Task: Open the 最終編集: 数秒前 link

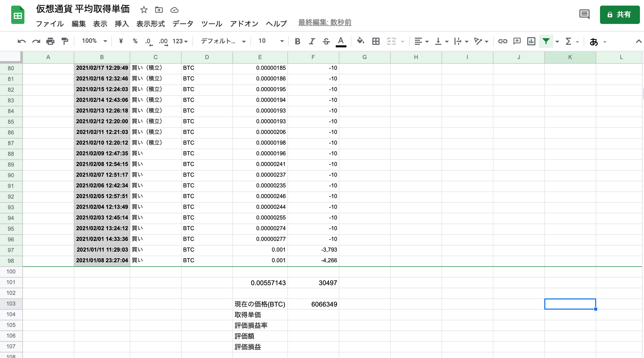Action: click(325, 23)
